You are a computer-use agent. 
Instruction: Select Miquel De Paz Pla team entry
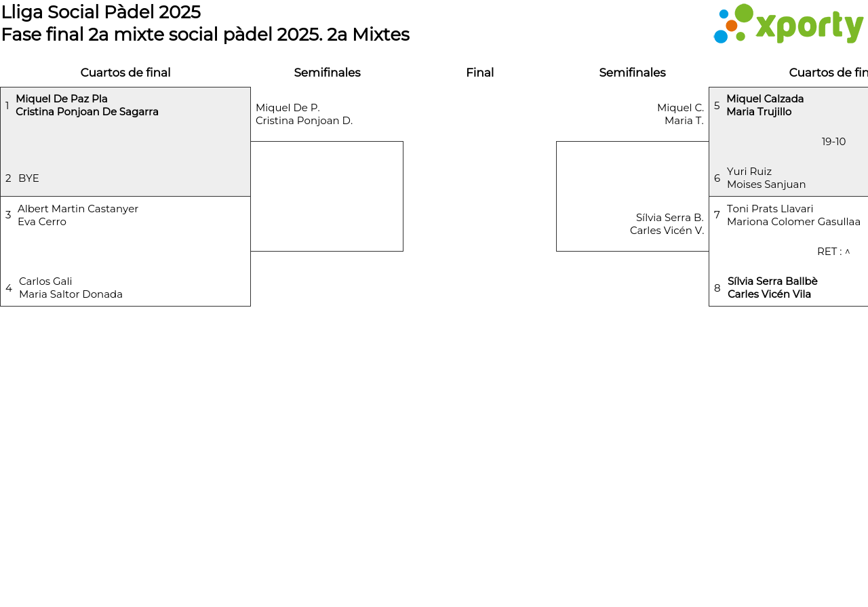click(x=87, y=105)
